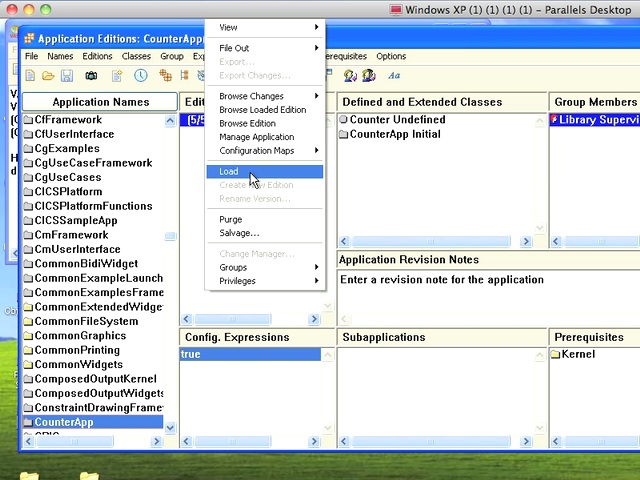Click the Application Names list scroll-up arrow
Image resolution: width=640 pixels, height=480 pixels.
pos(170,121)
